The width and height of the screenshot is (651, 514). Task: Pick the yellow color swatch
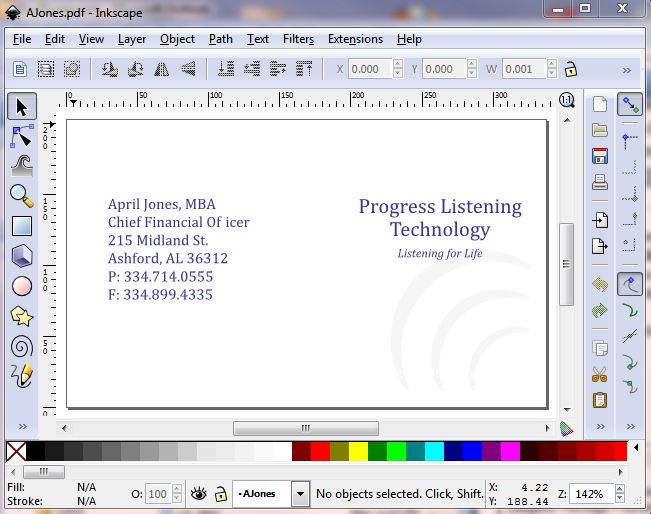point(358,452)
